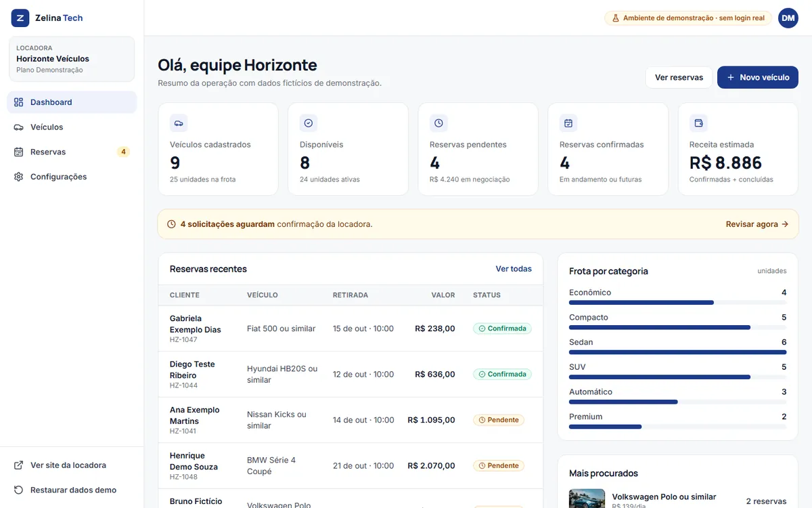The height and width of the screenshot is (508, 812).
Task: Click client name Ana Exemplo Martins
Action: point(195,415)
